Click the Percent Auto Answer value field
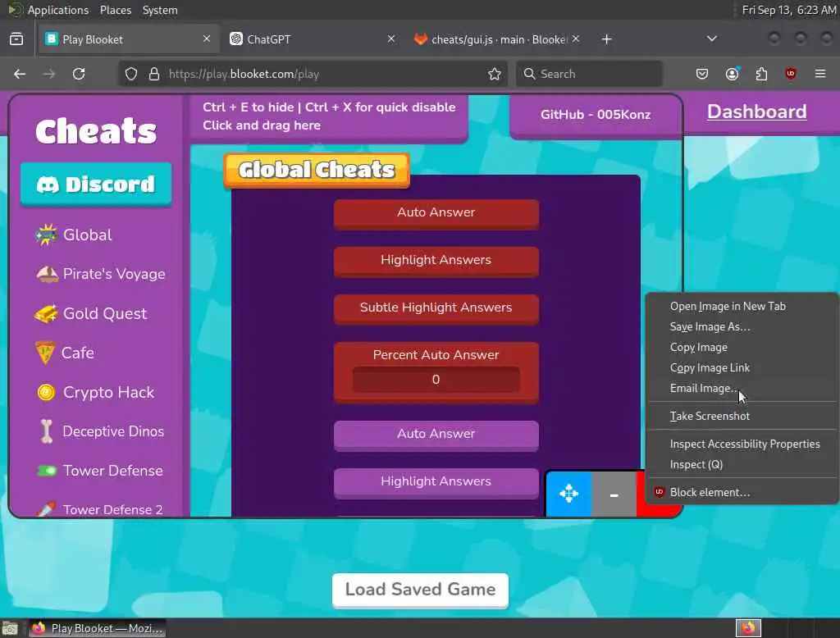840x638 pixels. 436,379
